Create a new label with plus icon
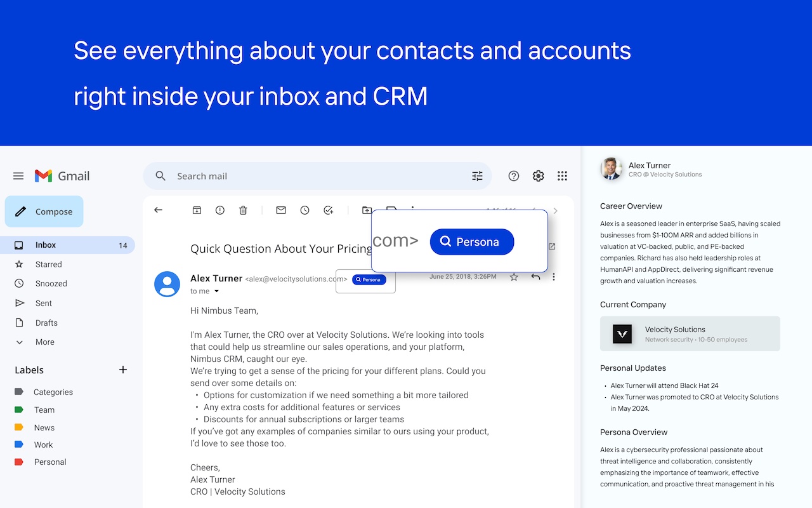This screenshot has height=508, width=812. [x=123, y=370]
